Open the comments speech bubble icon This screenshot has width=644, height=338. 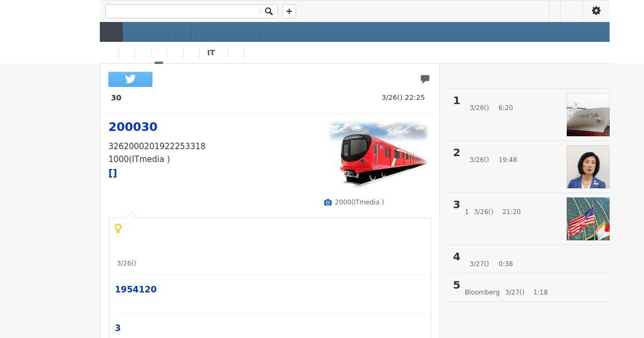425,79
